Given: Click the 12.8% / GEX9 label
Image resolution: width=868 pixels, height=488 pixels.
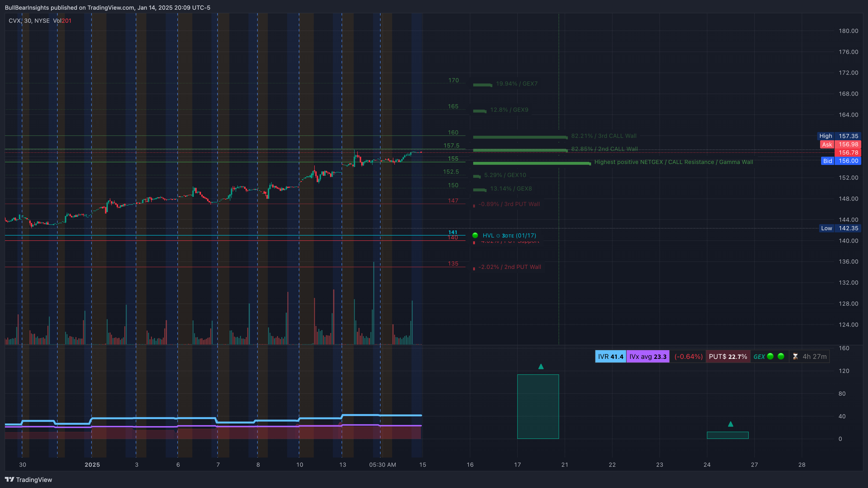Looking at the screenshot, I should (509, 110).
